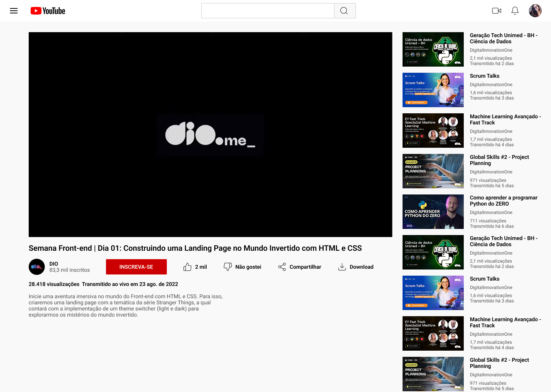Open first 'Scrum Talks' title link

(484, 76)
